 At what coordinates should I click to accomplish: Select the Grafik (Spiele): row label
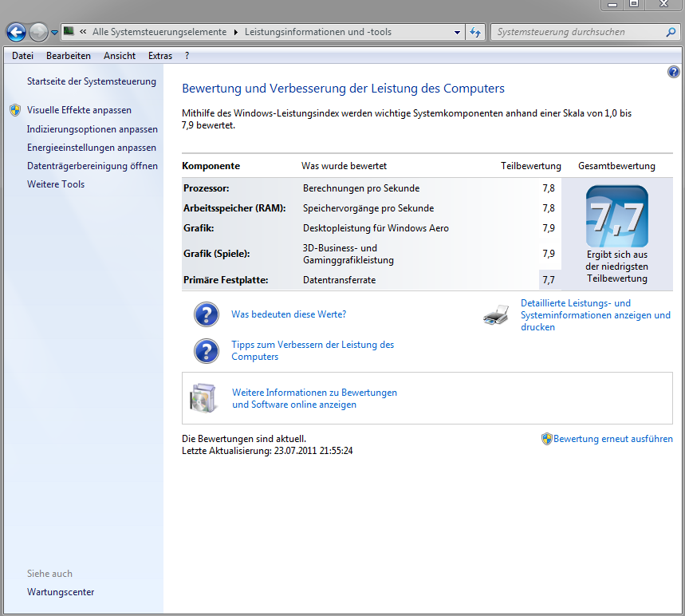217,254
